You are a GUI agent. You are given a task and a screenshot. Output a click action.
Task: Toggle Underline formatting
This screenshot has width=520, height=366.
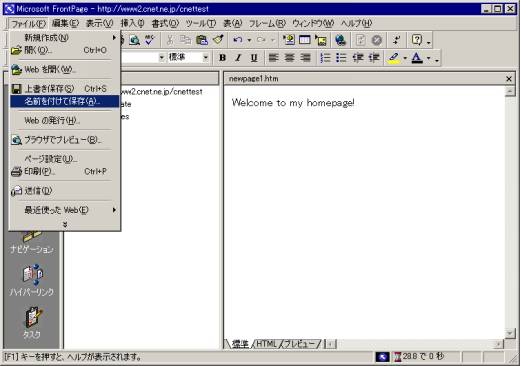[x=254, y=58]
